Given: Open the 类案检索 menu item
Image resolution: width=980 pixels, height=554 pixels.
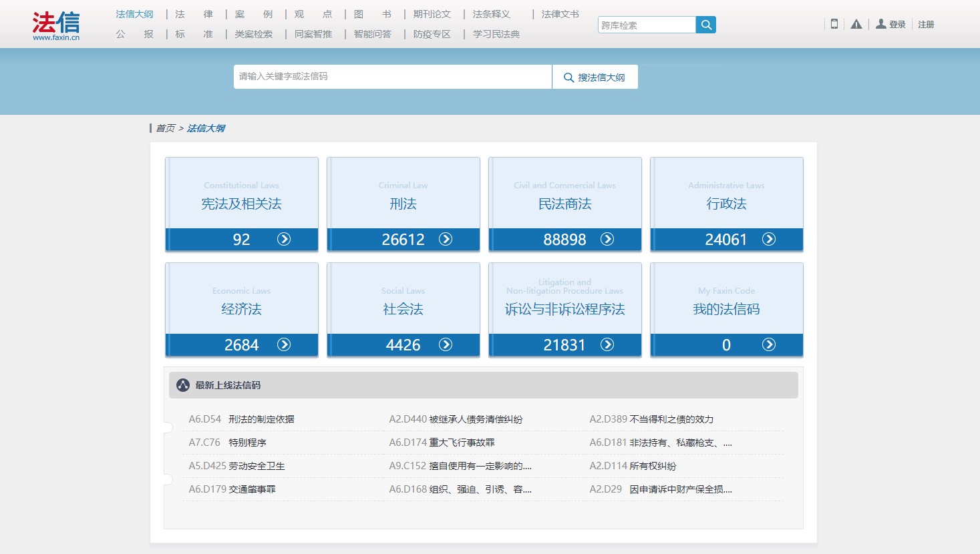Looking at the screenshot, I should [x=254, y=34].
